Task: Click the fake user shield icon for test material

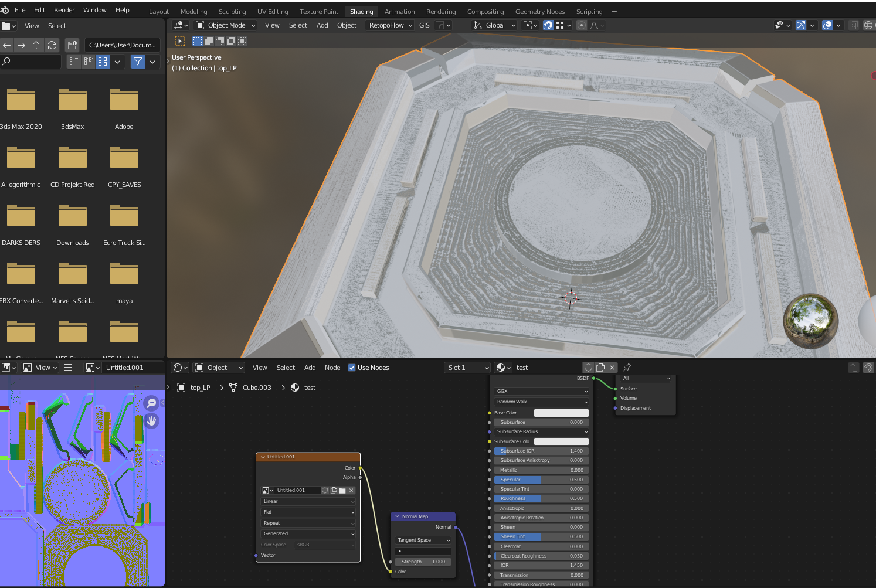Action: pyautogui.click(x=588, y=368)
